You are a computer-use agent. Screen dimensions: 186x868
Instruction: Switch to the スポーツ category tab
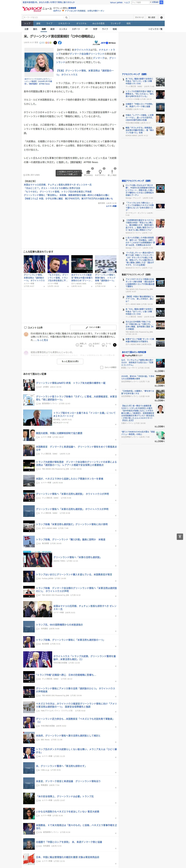[x=76, y=29]
